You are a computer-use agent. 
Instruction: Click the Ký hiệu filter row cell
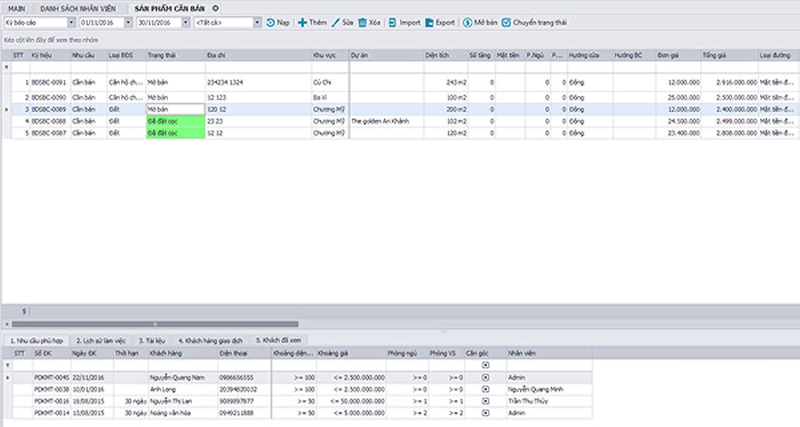click(51, 67)
